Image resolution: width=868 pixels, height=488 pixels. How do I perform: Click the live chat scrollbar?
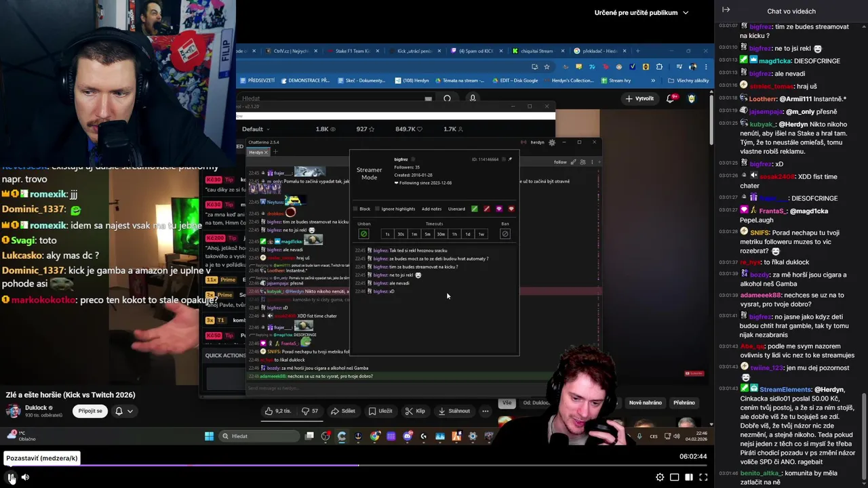click(x=864, y=437)
